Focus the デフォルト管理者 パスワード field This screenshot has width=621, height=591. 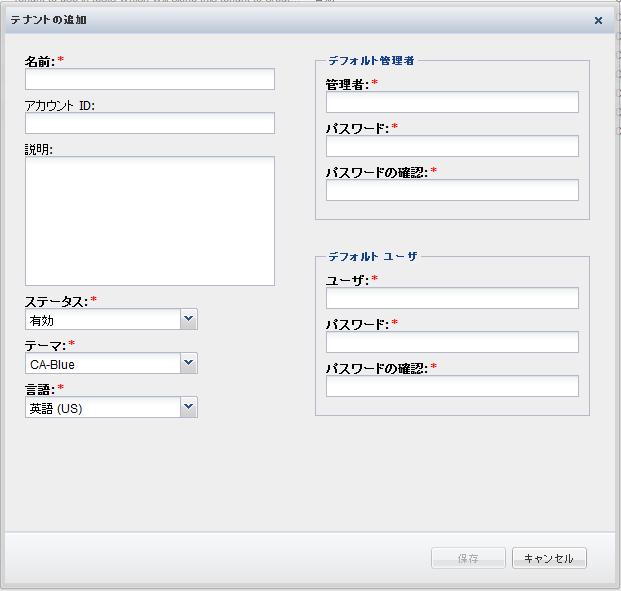(x=452, y=146)
